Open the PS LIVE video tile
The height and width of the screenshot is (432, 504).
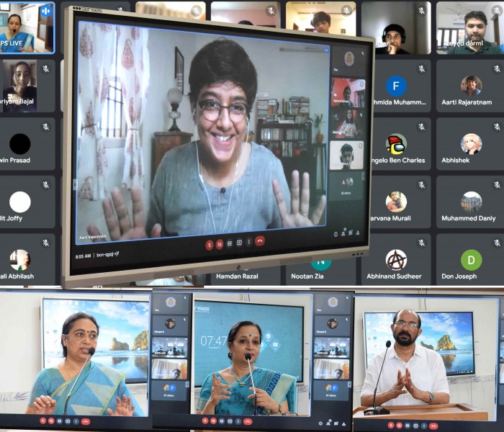(27, 27)
